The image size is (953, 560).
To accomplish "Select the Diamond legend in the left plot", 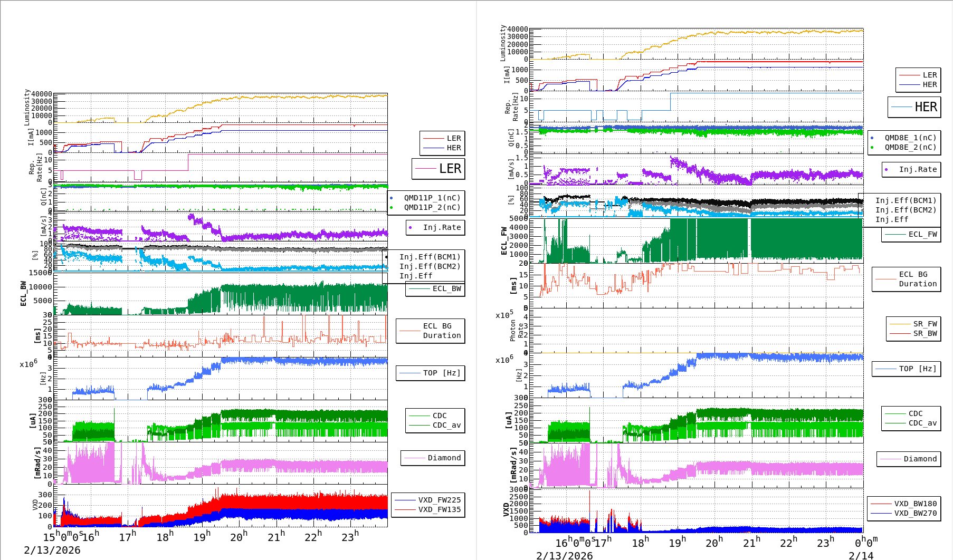I will (433, 458).
